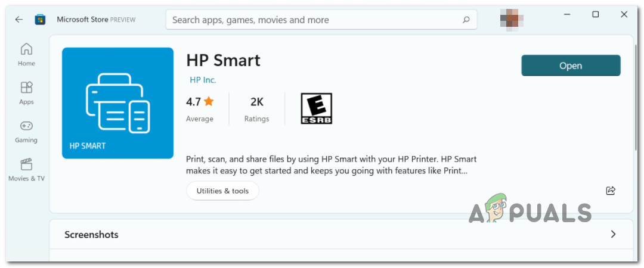Maximize the Microsoft Store window

pyautogui.click(x=595, y=14)
